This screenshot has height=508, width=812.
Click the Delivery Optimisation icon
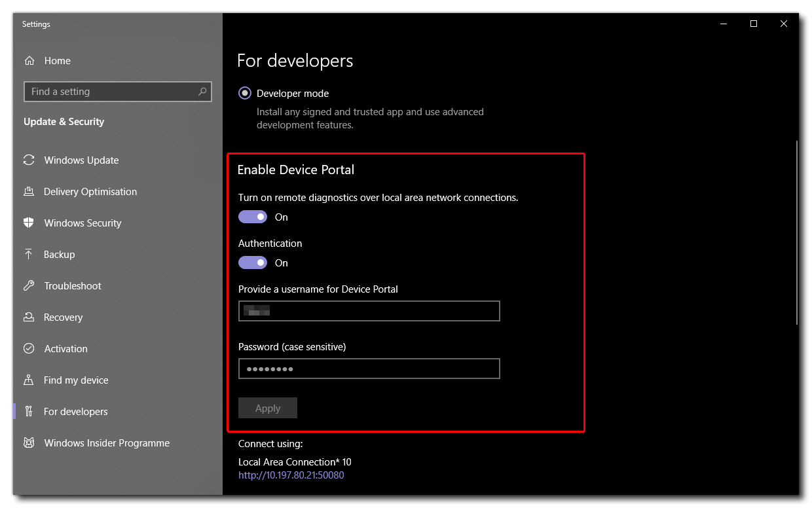click(x=29, y=192)
